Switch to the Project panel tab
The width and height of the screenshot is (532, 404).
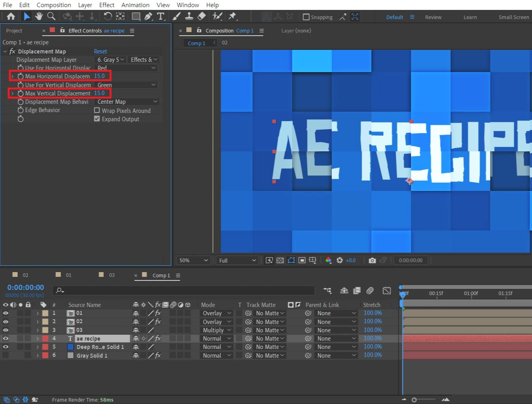14,30
